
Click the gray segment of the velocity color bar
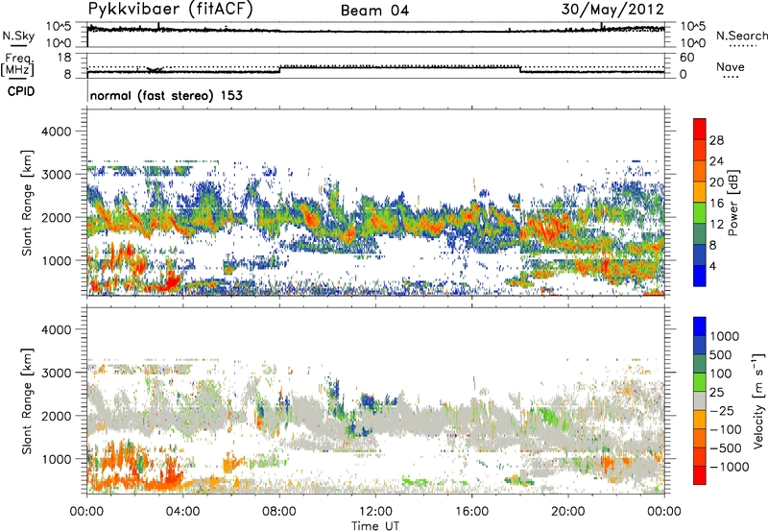700,400
